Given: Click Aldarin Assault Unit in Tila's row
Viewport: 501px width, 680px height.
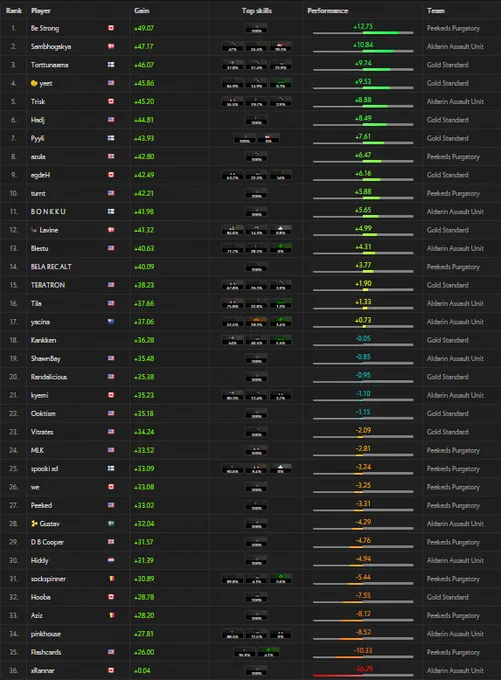Looking at the screenshot, I should coord(455,303).
